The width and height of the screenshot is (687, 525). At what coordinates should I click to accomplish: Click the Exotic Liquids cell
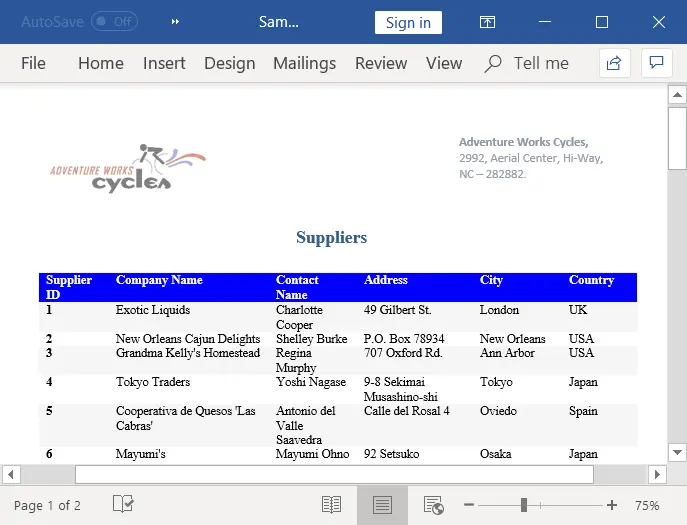click(x=153, y=310)
